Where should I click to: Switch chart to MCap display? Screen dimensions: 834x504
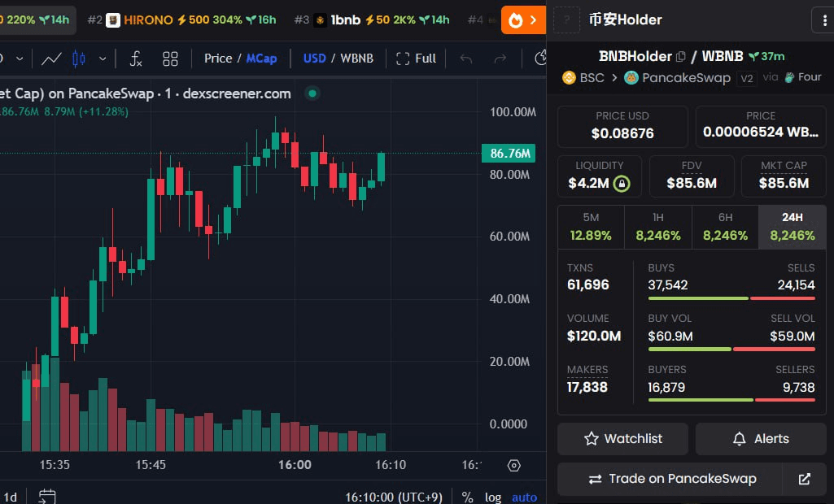click(x=261, y=59)
